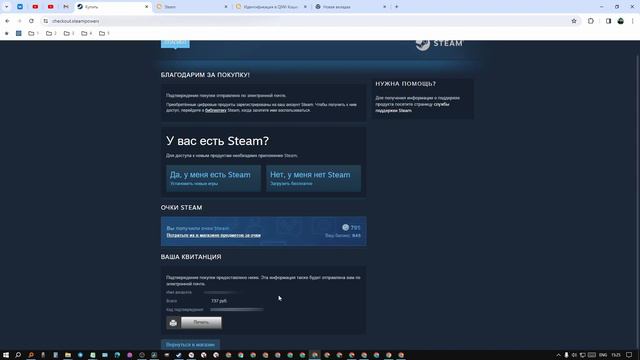Viewport: 640px width, 360px height.
Task: Open the Chrome profile avatar
Action: click(x=620, y=21)
